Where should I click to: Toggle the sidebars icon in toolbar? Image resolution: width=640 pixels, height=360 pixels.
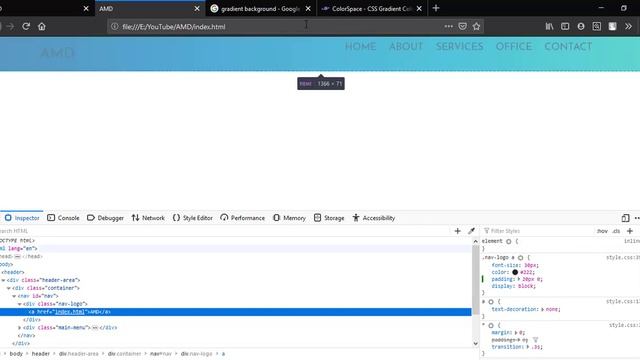click(x=565, y=27)
